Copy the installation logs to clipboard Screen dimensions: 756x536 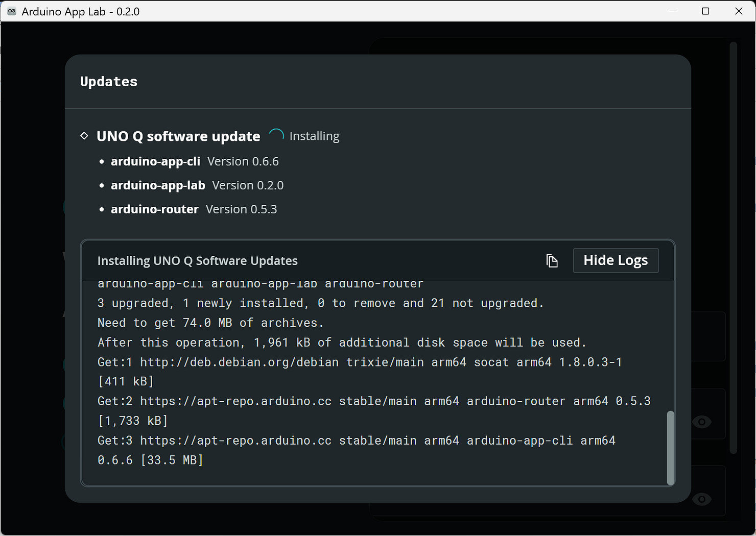[552, 261]
